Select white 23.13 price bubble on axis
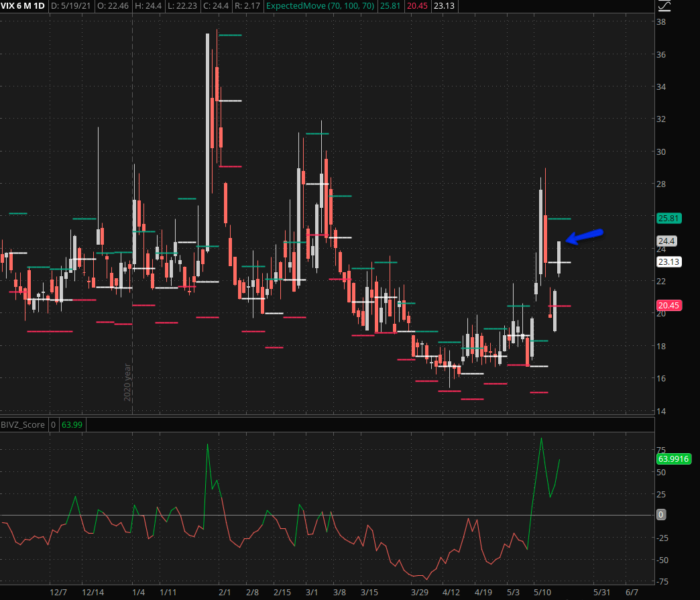Image resolution: width=700 pixels, height=600 pixels. point(668,262)
